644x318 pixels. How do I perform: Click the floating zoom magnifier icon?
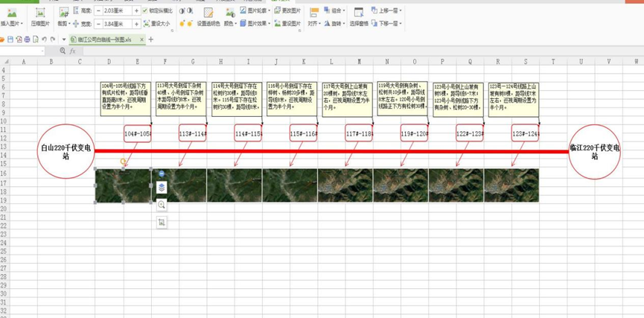(162, 205)
